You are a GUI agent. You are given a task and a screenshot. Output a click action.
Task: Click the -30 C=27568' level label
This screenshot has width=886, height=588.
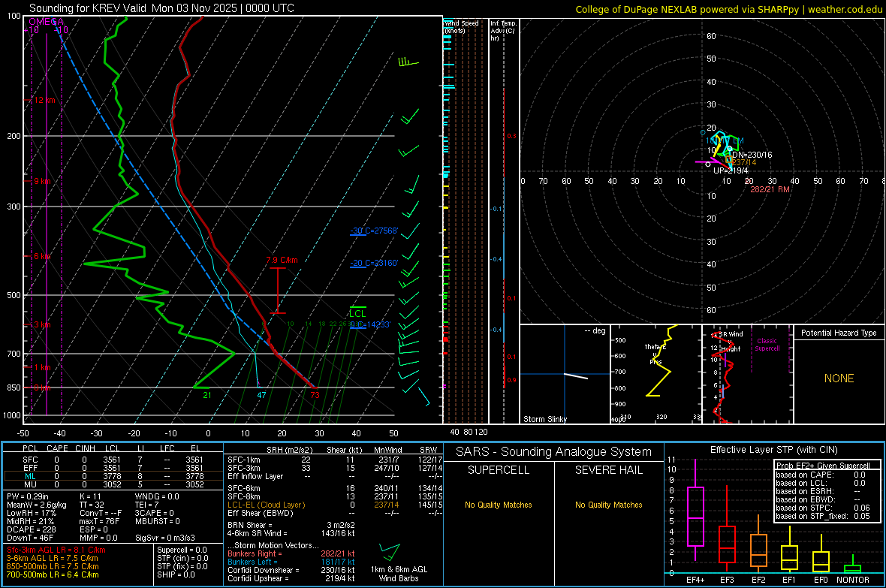pos(374,231)
